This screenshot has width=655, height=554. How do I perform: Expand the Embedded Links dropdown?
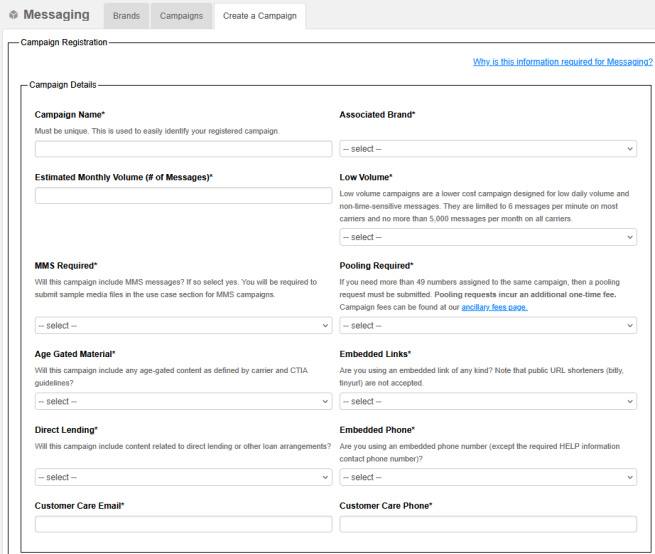(x=488, y=401)
